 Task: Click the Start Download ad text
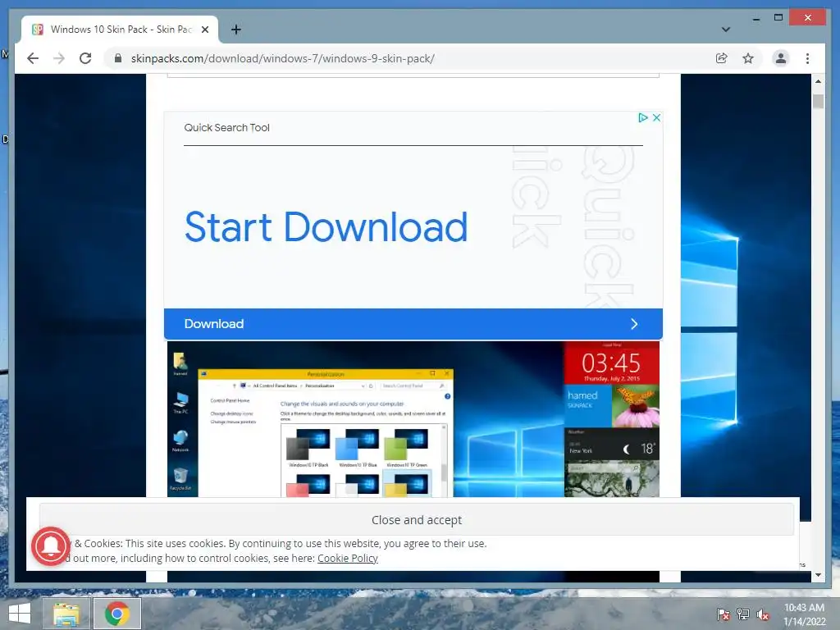point(326,227)
